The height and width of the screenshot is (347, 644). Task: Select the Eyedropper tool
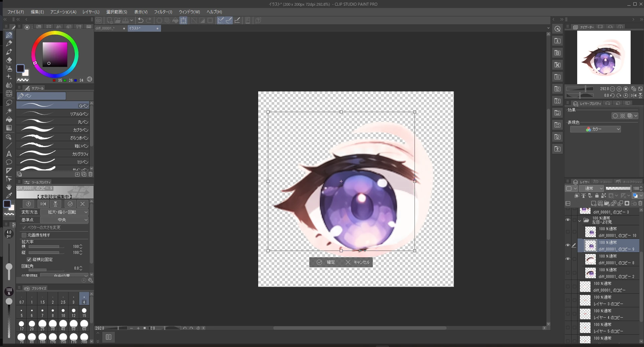[x=9, y=196]
